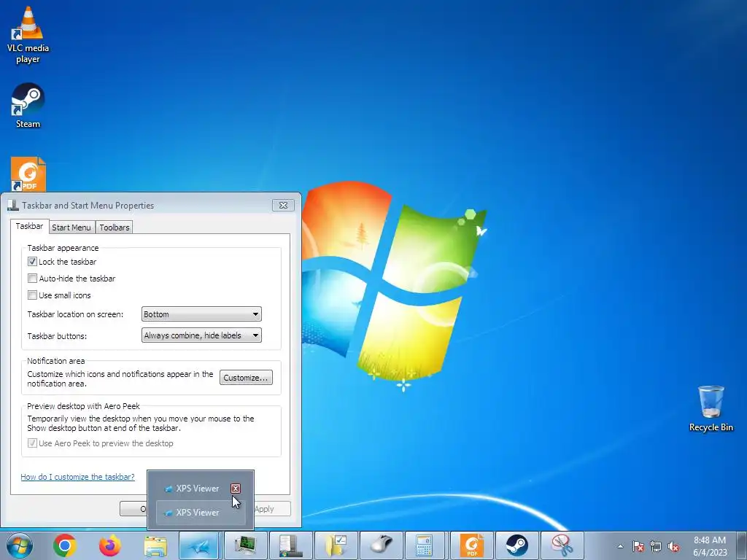Open Foxit PDF Reader from the taskbar
Viewport: 747px width, 560px height.
click(x=471, y=545)
